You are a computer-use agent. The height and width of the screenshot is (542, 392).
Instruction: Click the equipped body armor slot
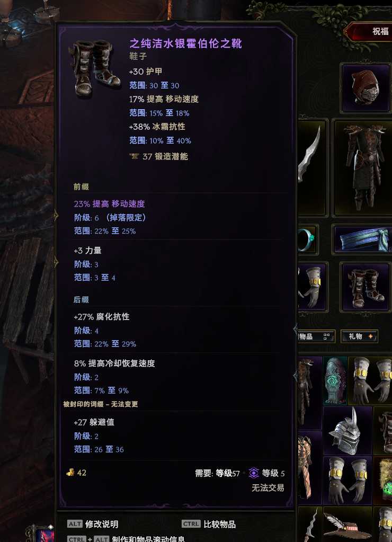coord(362,168)
